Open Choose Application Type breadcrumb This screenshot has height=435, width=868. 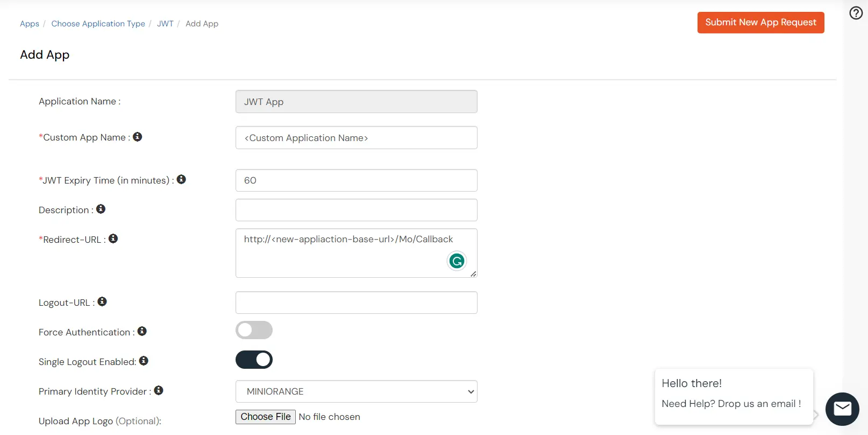pos(98,24)
